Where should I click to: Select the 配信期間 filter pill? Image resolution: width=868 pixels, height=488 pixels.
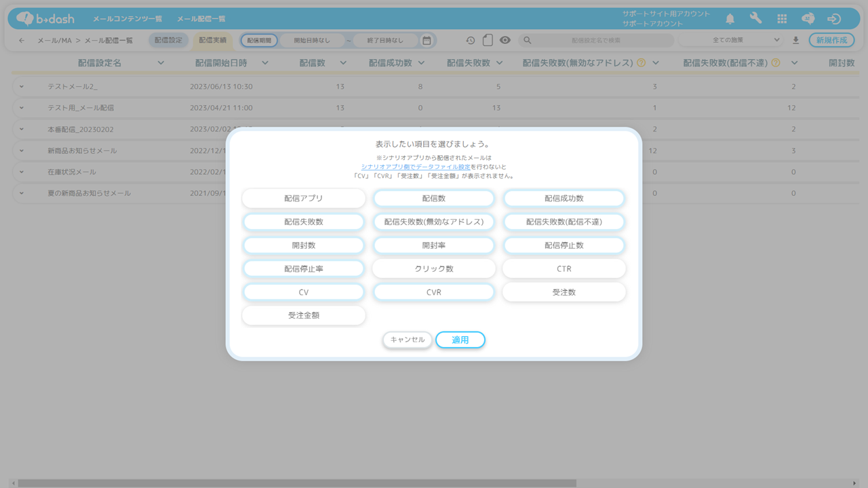point(259,41)
